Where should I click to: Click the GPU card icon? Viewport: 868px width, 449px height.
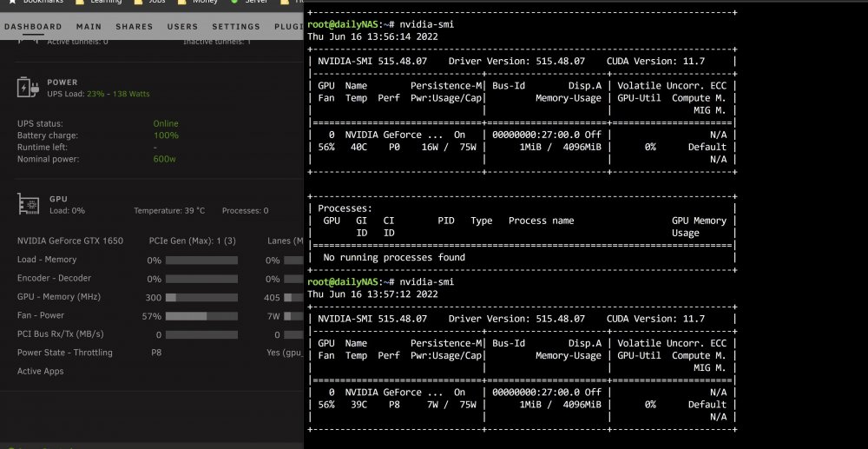[x=29, y=204]
